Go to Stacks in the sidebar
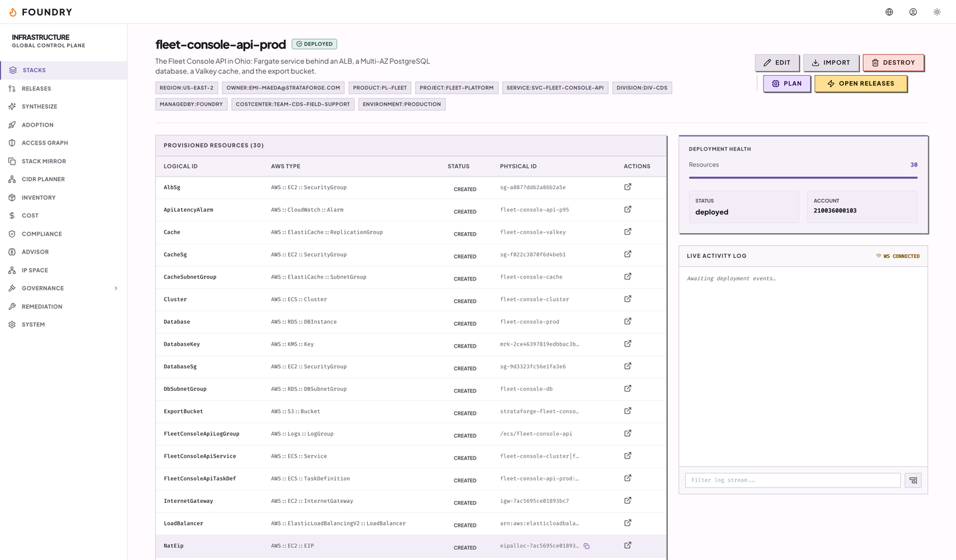 (x=64, y=70)
